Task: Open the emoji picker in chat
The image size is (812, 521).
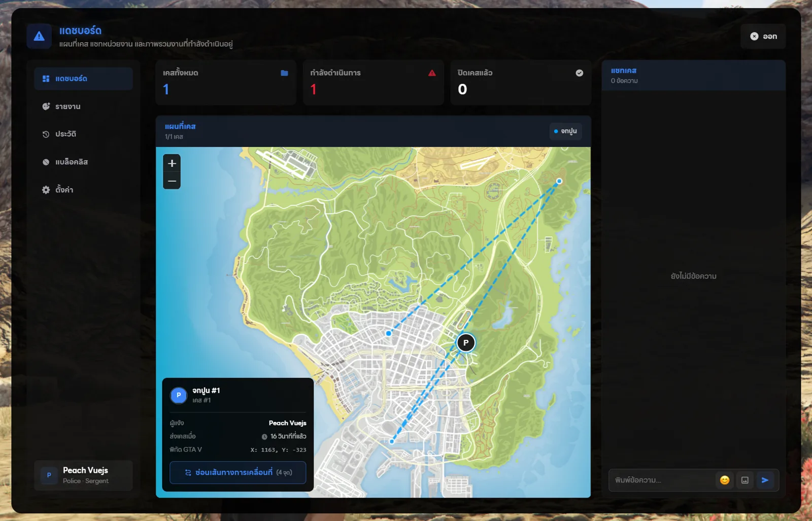Action: [x=725, y=480]
